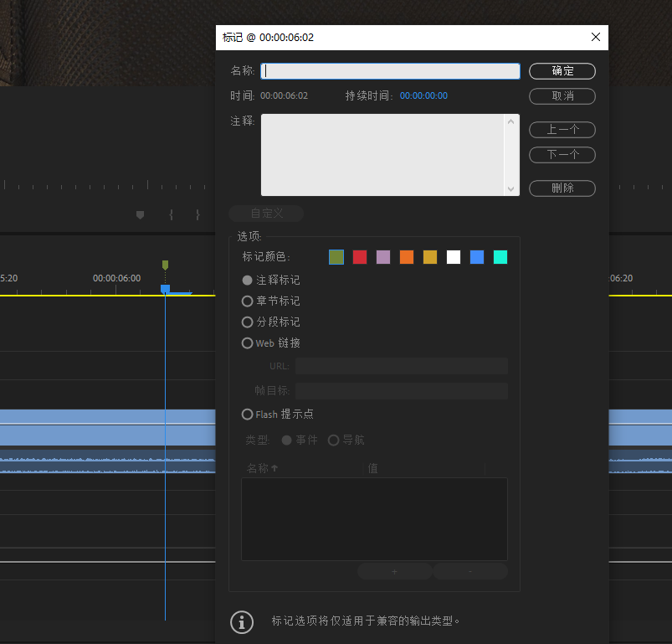Viewport: 672px width, 644px height.
Task: Choose the Web 链接 radio option
Action: coord(247,343)
